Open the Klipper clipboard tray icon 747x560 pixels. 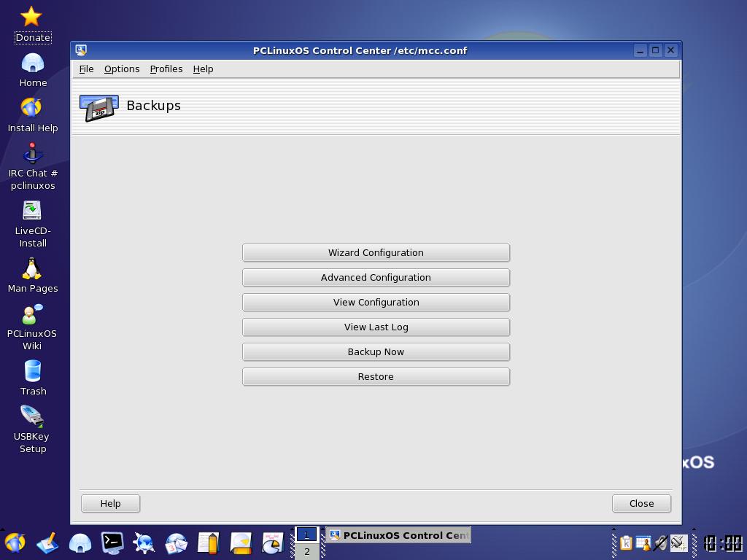[626, 542]
